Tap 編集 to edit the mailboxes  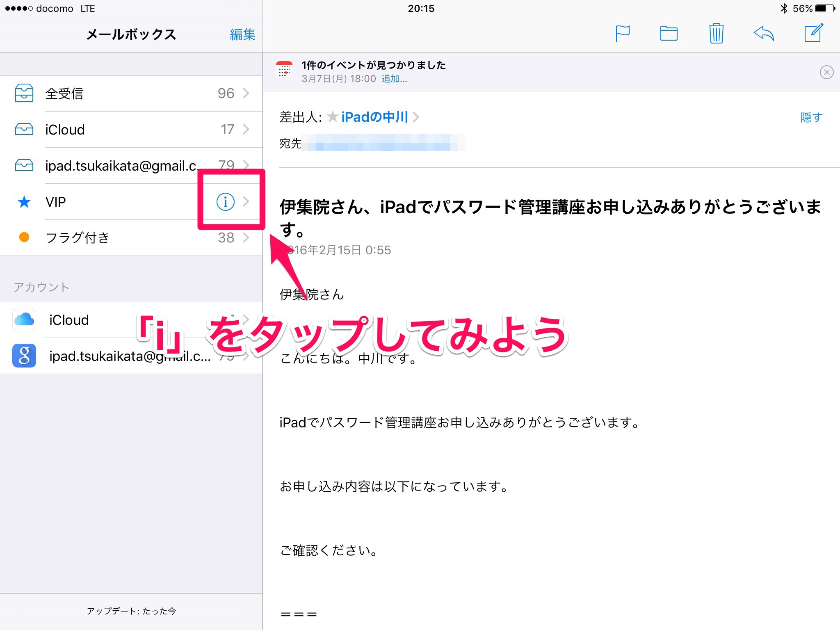242,34
